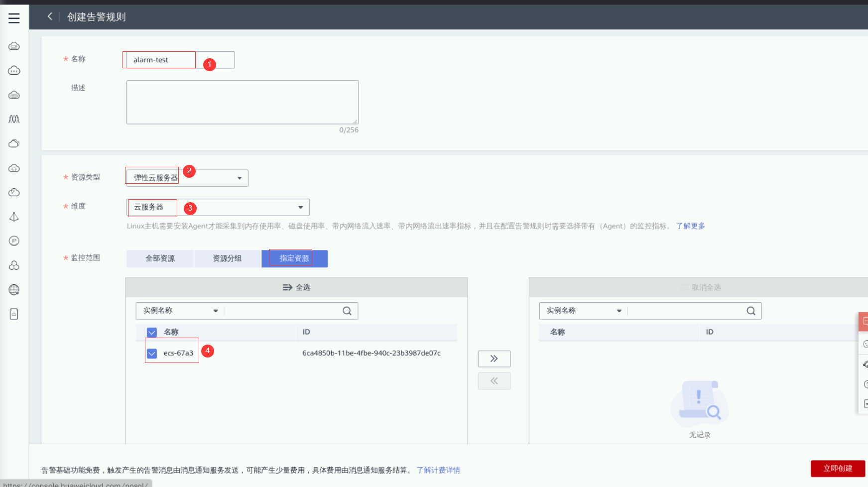Screen dimensions: 868x487
Task: Open right panel 实例名称 filter dropdown
Action: (584, 311)
